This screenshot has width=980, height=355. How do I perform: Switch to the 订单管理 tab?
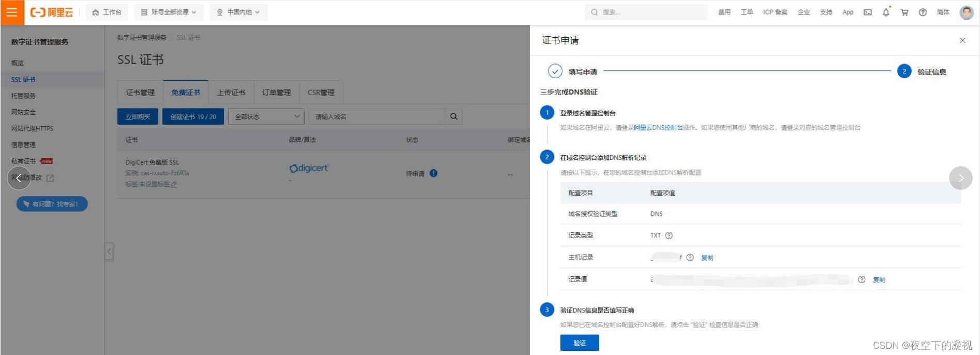(x=276, y=93)
